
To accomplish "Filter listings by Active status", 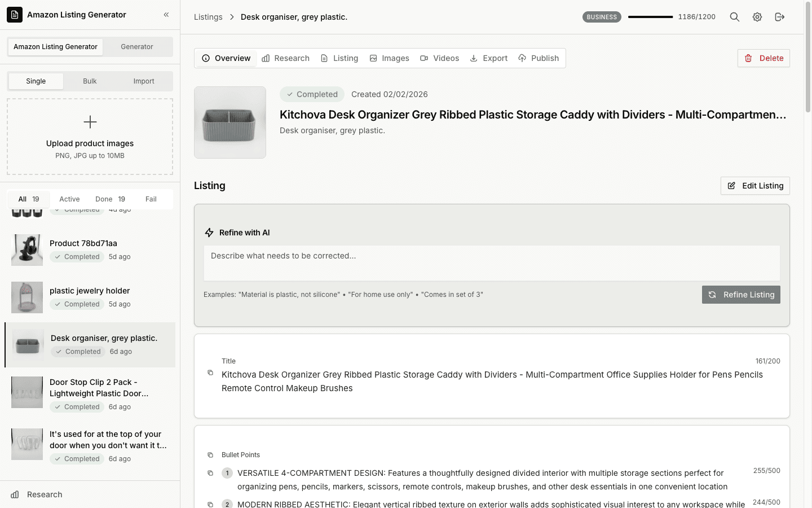I will [x=69, y=199].
